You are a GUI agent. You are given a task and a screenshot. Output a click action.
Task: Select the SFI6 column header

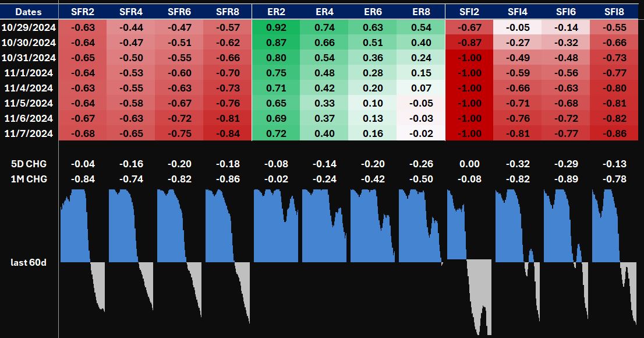tap(566, 12)
